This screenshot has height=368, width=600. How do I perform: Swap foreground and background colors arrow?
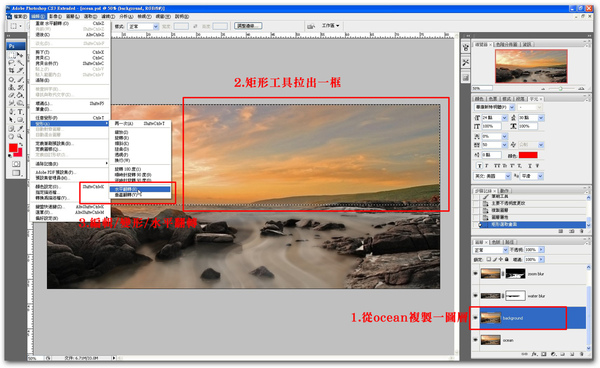tap(21, 145)
